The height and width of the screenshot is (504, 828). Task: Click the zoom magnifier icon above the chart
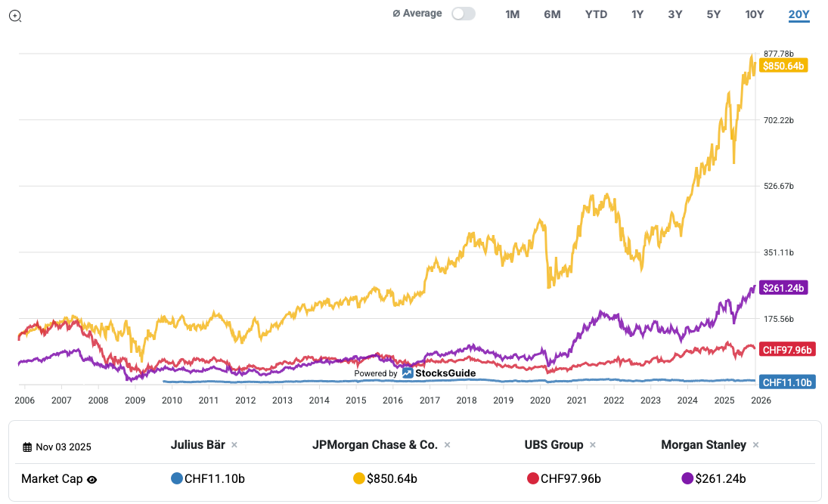pyautogui.click(x=15, y=16)
